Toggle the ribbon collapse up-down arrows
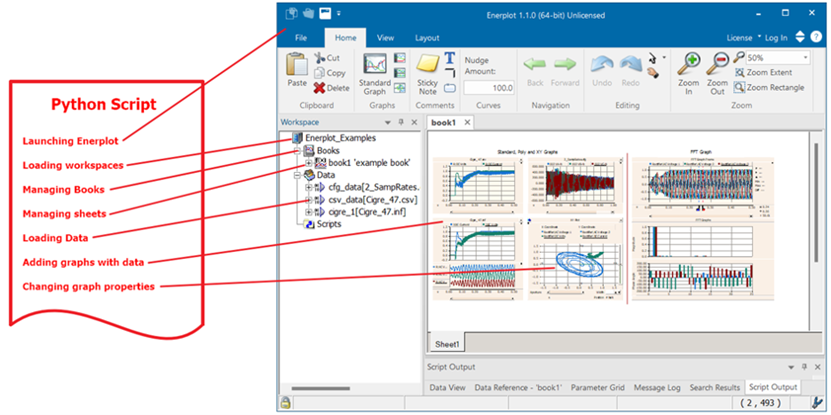The width and height of the screenshot is (831, 415). [x=800, y=37]
